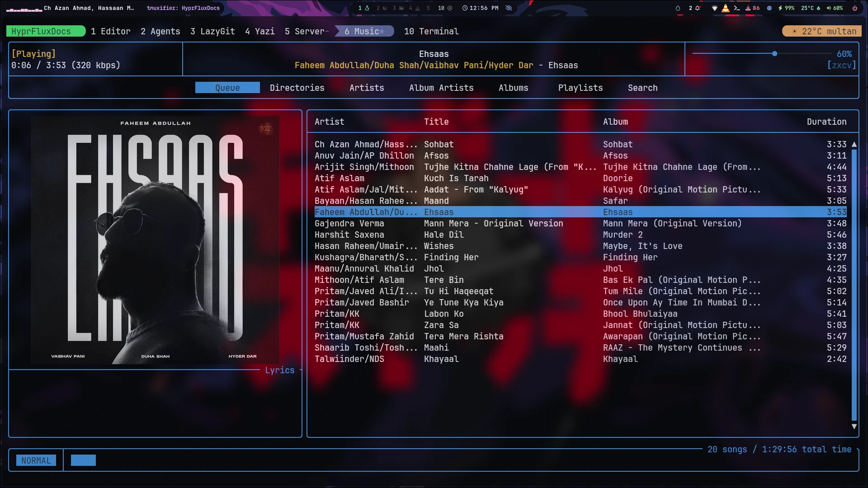Switch to tmux window 5 Server
868x488 pixels.
(307, 31)
